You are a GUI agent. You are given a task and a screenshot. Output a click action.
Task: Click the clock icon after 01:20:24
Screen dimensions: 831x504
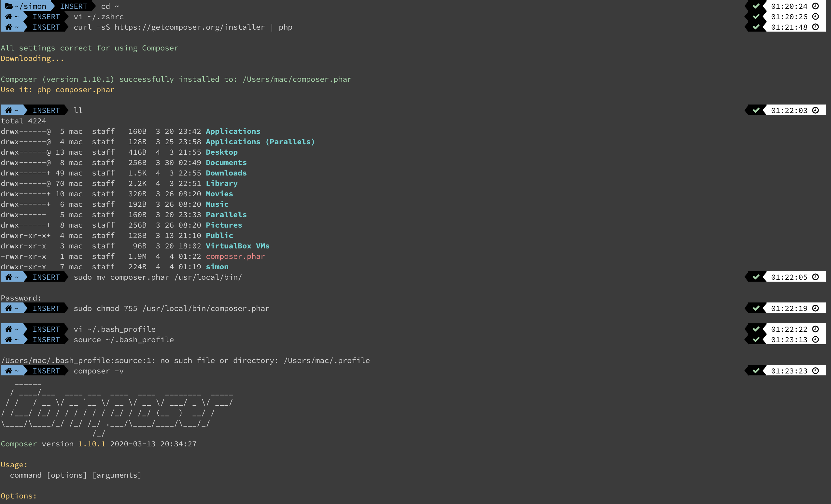click(815, 6)
